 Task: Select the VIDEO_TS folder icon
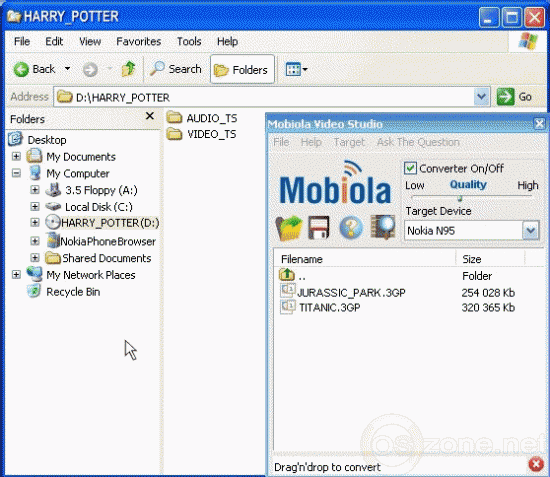(174, 134)
